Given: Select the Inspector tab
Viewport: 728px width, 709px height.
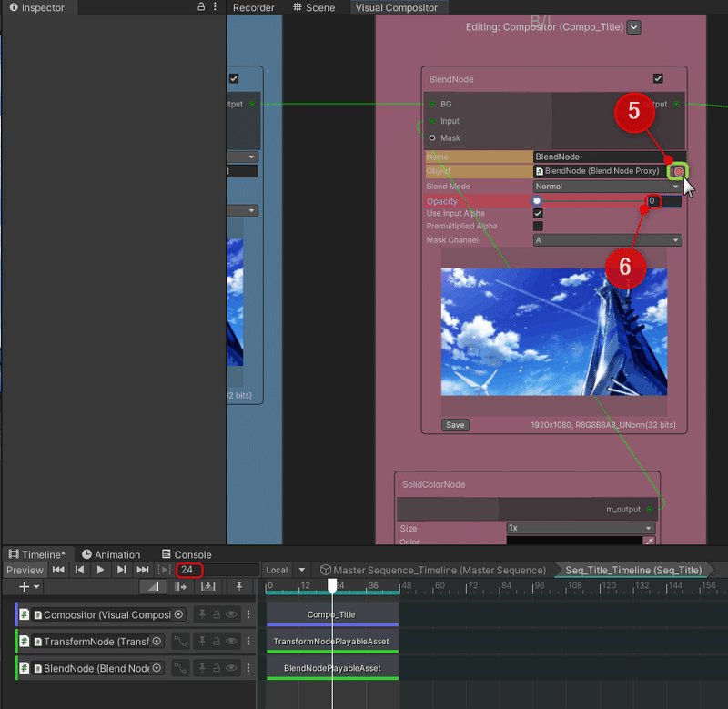Looking at the screenshot, I should coord(37,7).
